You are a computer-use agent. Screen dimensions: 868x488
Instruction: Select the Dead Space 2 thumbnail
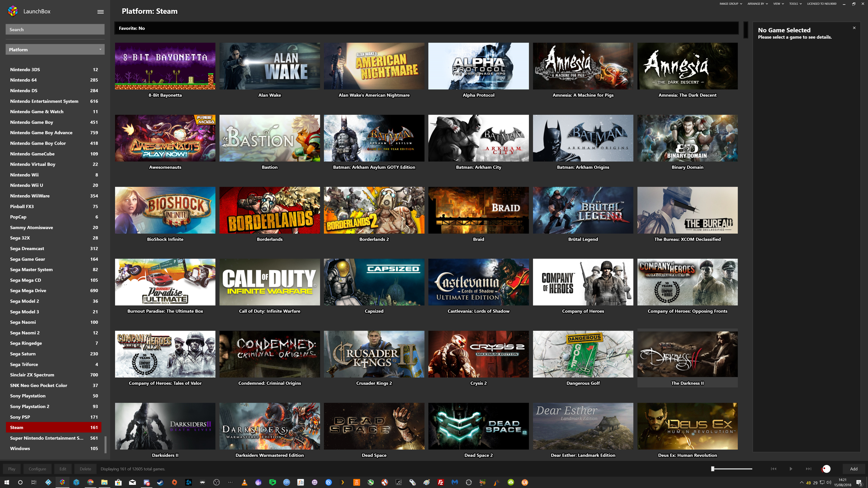[479, 426]
